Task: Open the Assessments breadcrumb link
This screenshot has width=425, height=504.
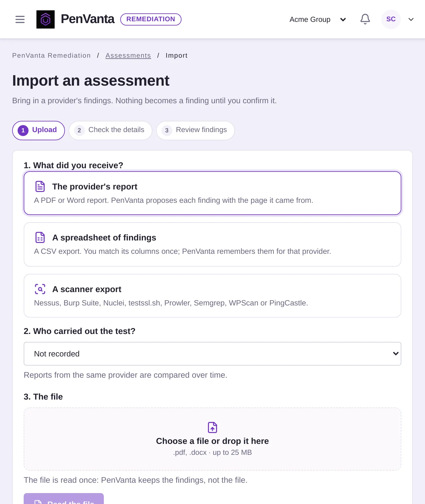Action: pyautogui.click(x=128, y=56)
